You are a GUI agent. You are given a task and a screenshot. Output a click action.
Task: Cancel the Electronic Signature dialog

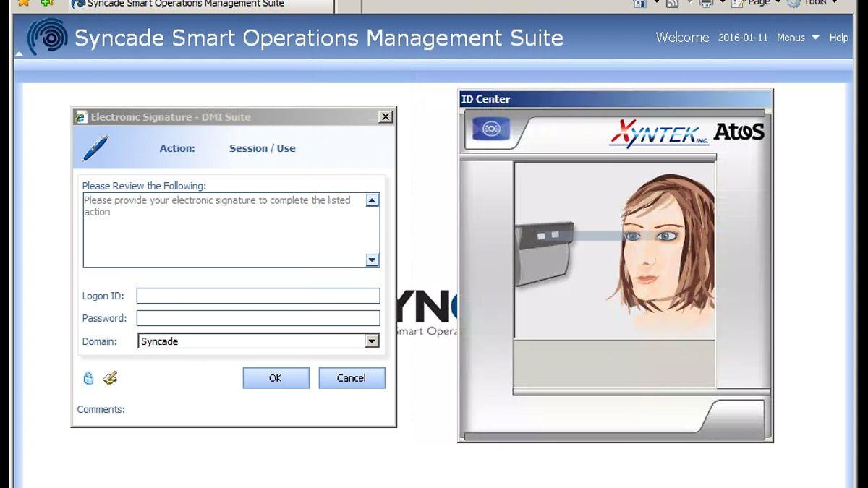[x=352, y=378]
